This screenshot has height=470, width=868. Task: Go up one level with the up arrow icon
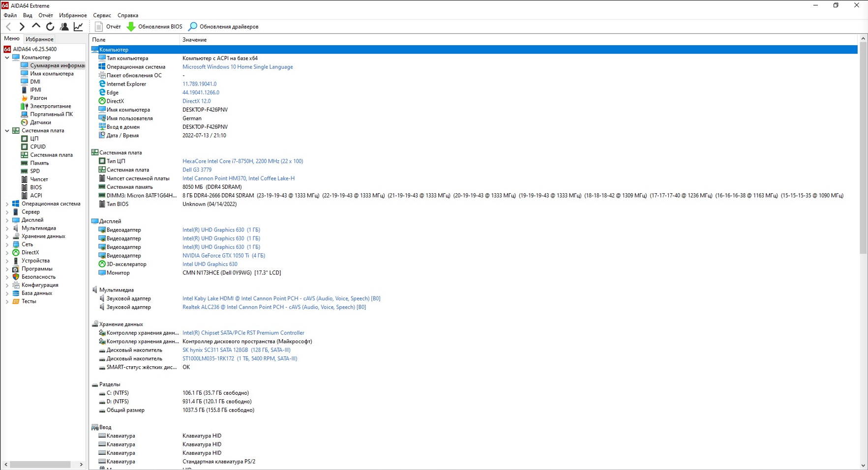pyautogui.click(x=36, y=27)
